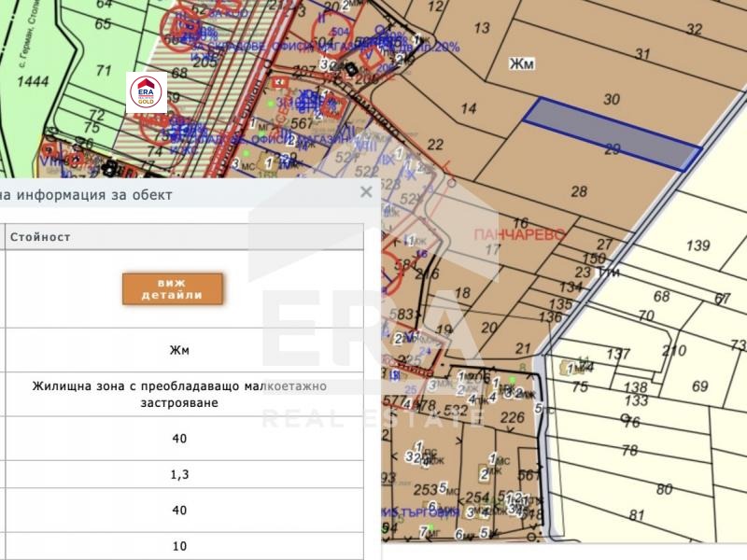Click parcel 210 on the map
Viewport: 747px width, 560px height.
(x=673, y=351)
